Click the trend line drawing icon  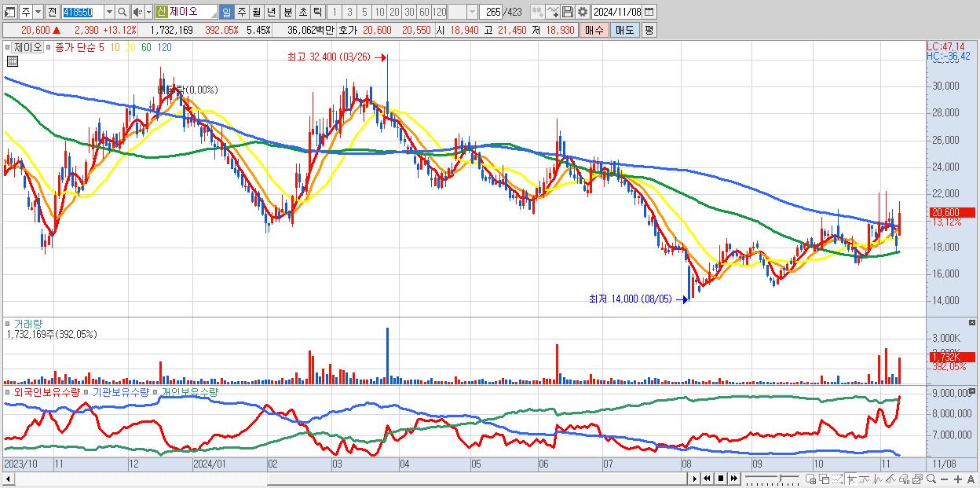coord(865,479)
